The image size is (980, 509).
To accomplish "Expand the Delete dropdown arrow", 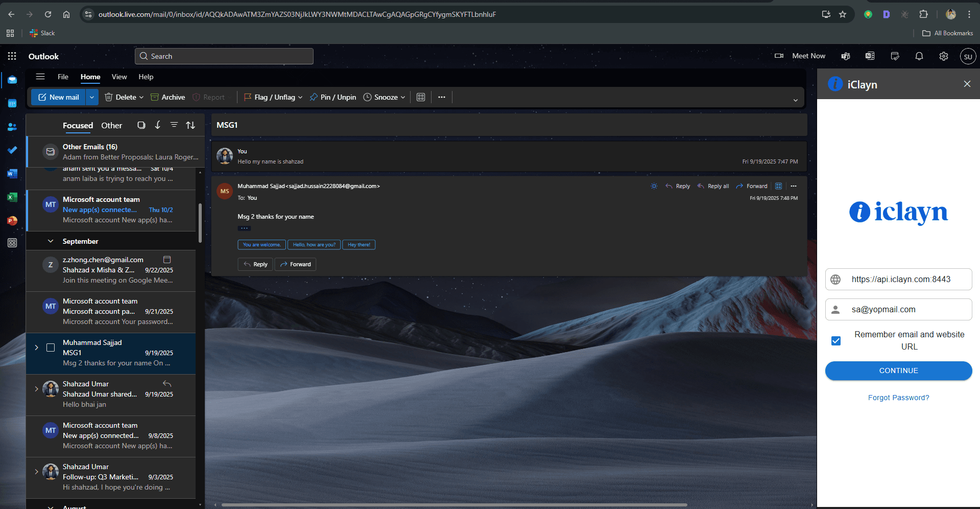I will (x=141, y=97).
